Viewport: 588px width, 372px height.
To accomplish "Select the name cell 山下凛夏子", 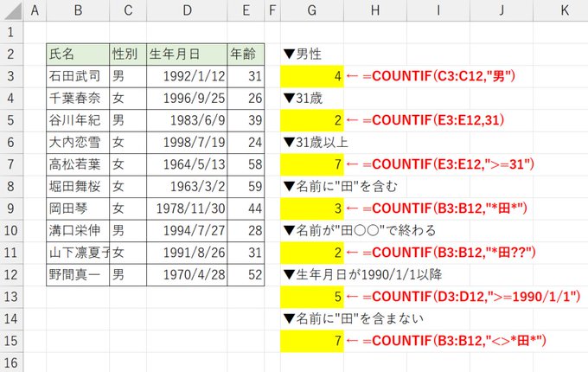I will [x=78, y=253].
